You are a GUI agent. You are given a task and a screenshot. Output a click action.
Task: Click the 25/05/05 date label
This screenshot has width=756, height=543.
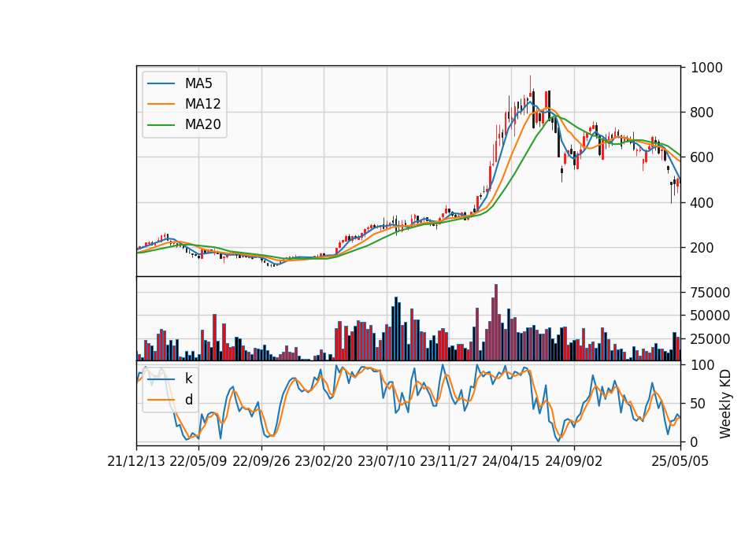(680, 461)
